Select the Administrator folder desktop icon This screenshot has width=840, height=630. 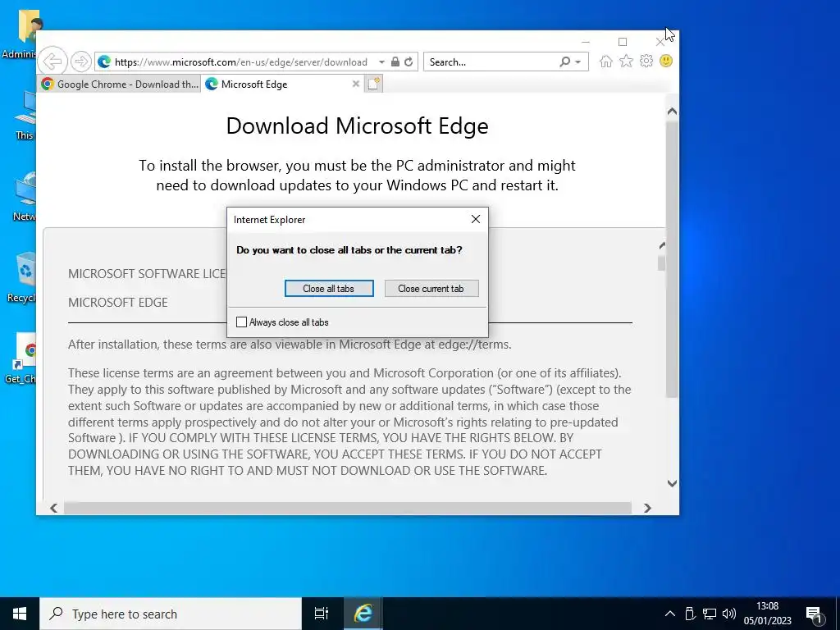(x=22, y=34)
